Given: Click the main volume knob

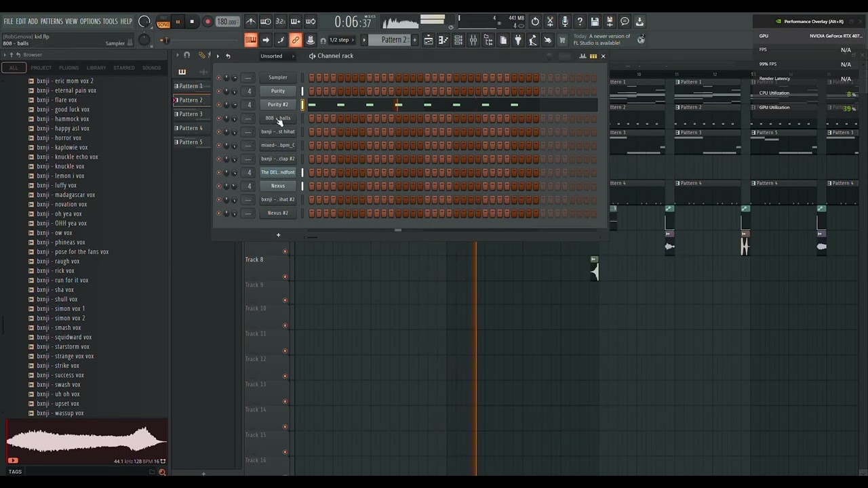Looking at the screenshot, I should [144, 22].
